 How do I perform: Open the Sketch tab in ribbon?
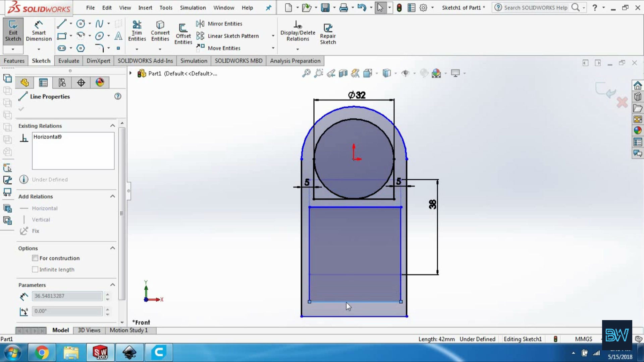[41, 61]
